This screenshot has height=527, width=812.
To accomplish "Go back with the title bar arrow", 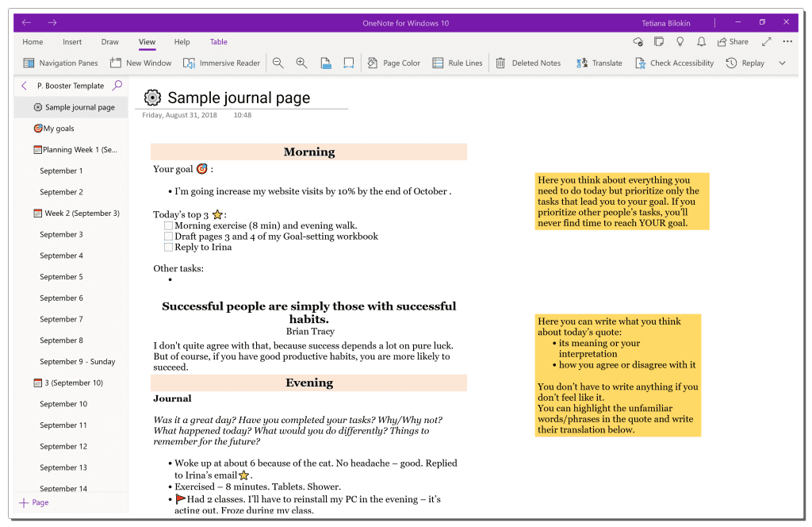I will coord(26,22).
